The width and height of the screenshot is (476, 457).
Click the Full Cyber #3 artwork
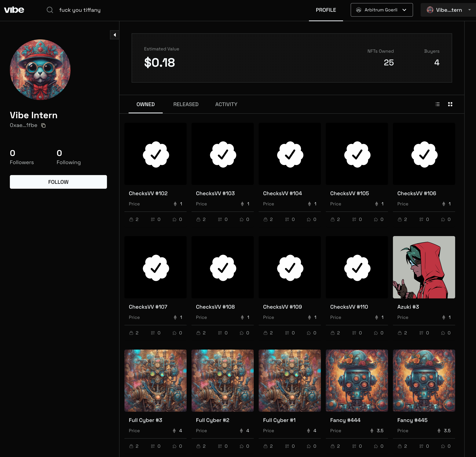coord(156,380)
